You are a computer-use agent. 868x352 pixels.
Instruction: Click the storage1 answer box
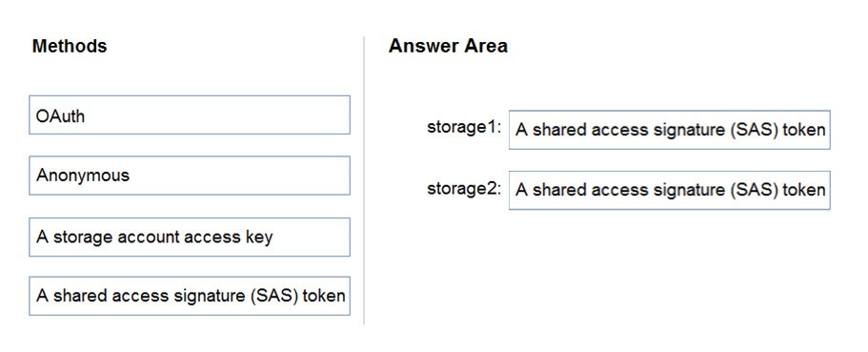(669, 130)
